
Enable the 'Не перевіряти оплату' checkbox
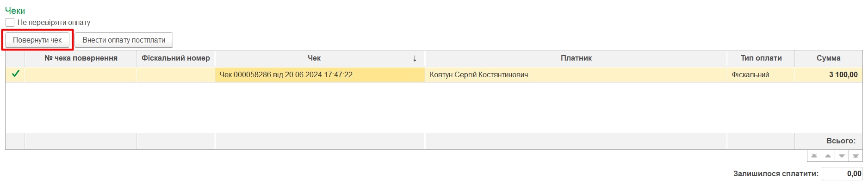pyautogui.click(x=10, y=22)
